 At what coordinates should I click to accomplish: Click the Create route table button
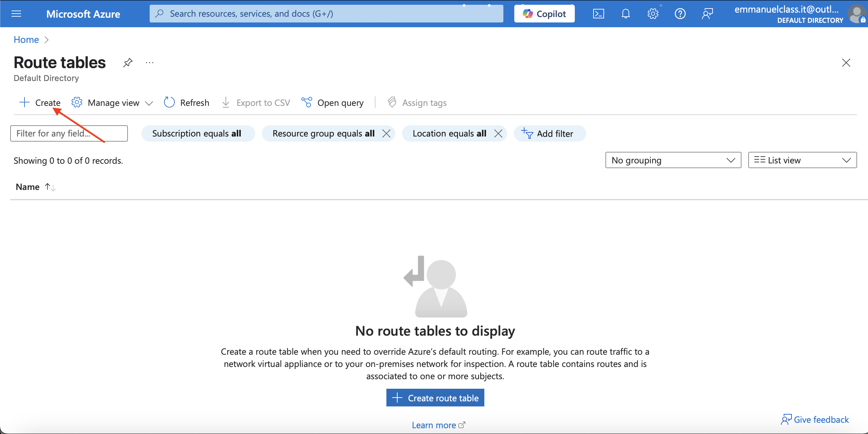click(435, 398)
